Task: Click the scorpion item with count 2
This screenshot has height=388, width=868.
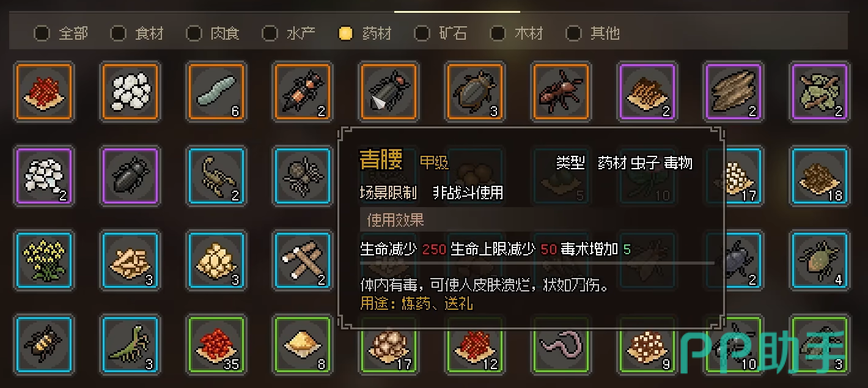Action: 216,175
